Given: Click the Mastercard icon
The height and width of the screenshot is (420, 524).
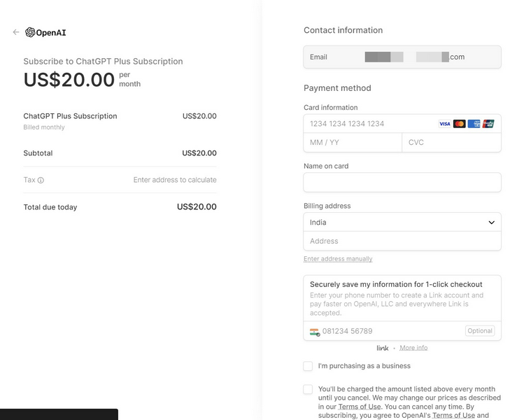Looking at the screenshot, I should point(459,124).
